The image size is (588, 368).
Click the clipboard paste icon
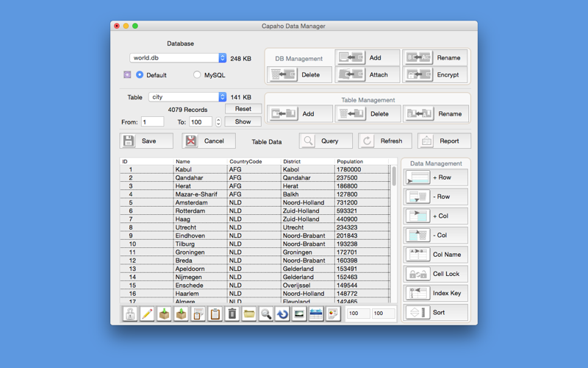click(x=215, y=314)
